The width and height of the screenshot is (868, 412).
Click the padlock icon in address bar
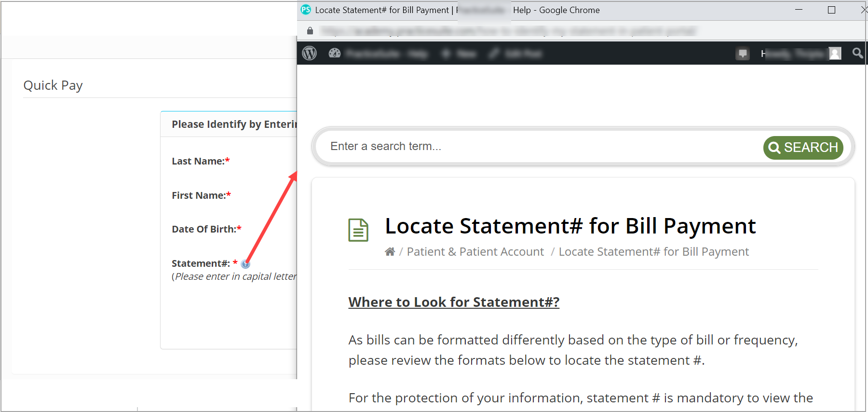(x=310, y=31)
